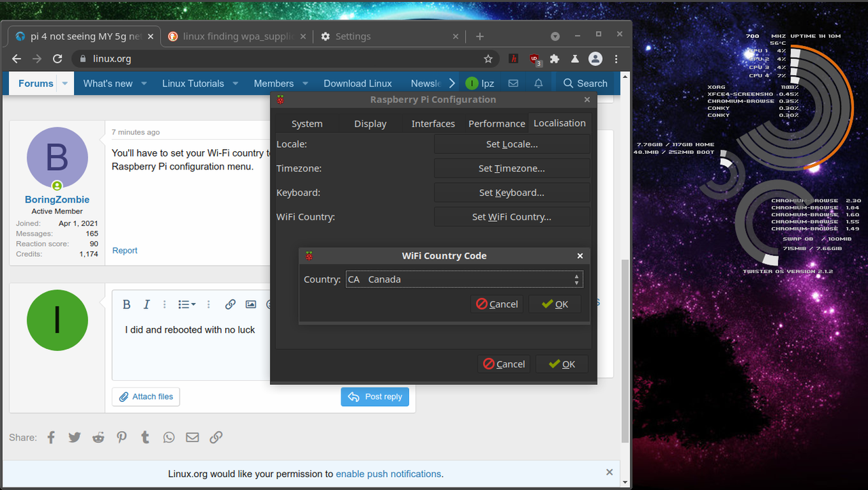This screenshot has height=490, width=868.
Task: Share thread on Facebook
Action: point(51,437)
